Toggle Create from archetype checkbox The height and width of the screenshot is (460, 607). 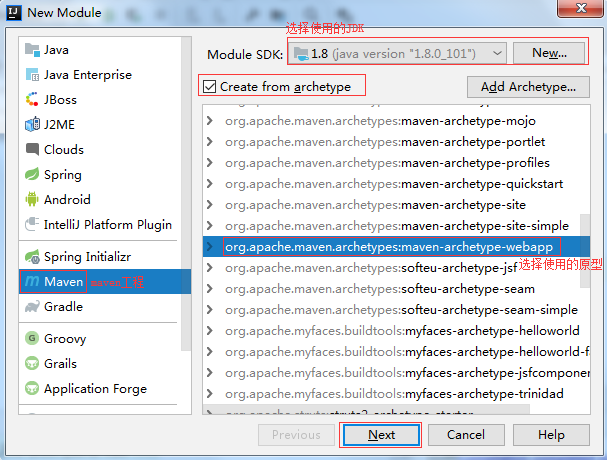pyautogui.click(x=209, y=86)
